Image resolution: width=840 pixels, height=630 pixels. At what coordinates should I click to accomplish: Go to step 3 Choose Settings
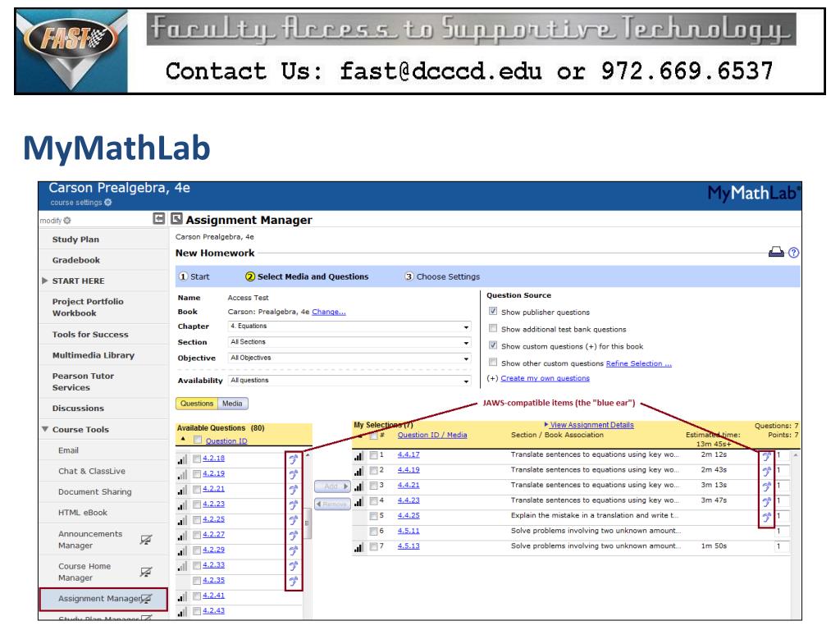click(442, 276)
